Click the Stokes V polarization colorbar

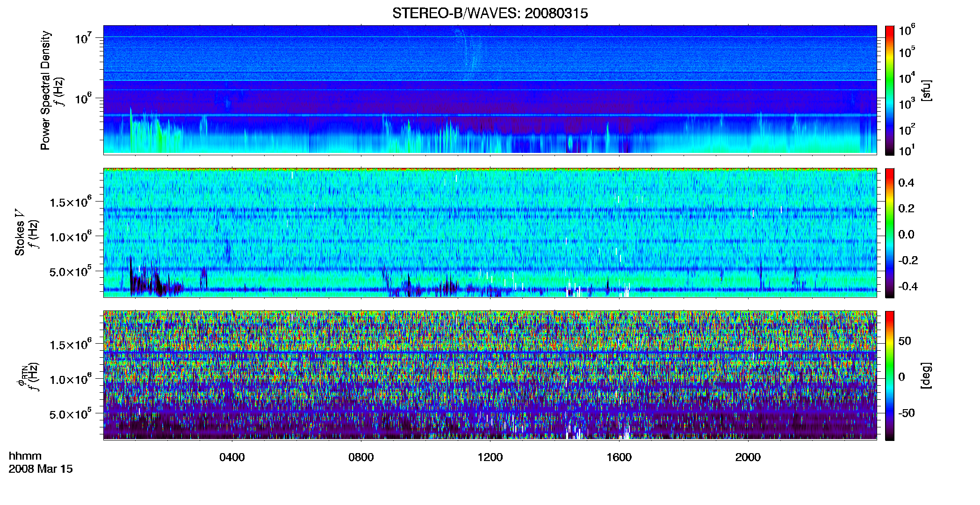coord(890,233)
